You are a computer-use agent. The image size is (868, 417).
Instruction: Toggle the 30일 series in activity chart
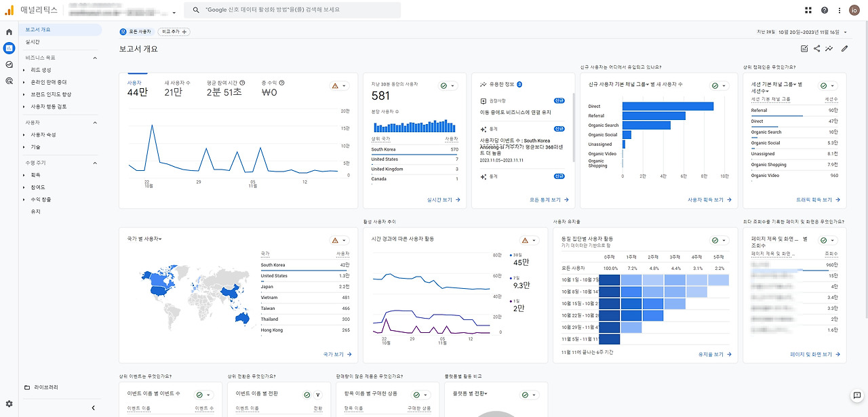pos(519,259)
